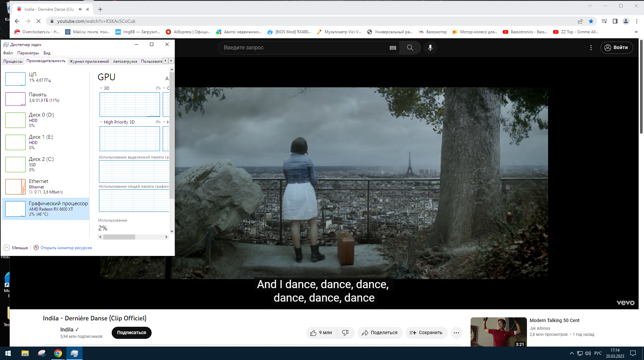The width and height of the screenshot is (644, 360).
Task: Open AliExpress bookmark
Action: [x=188, y=32]
